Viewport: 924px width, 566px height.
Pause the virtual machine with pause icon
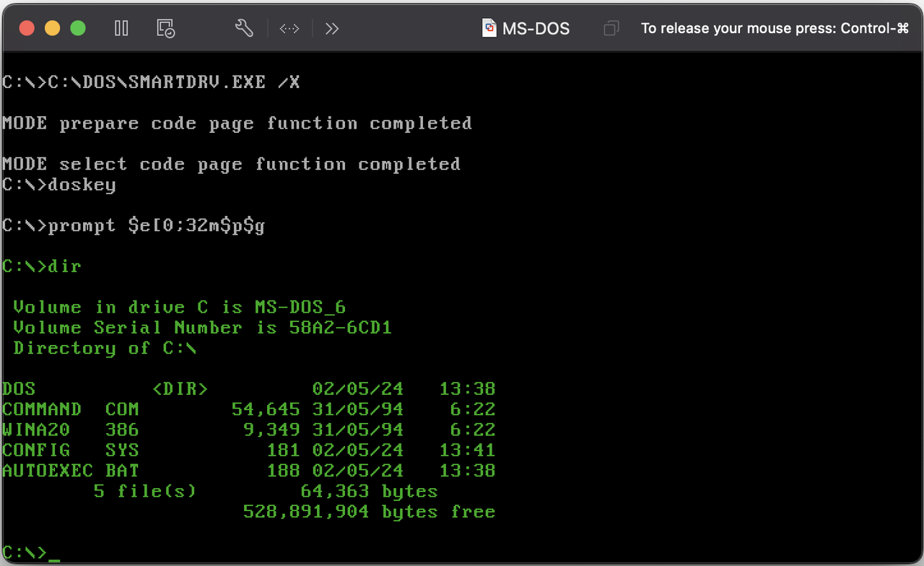pyautogui.click(x=121, y=28)
